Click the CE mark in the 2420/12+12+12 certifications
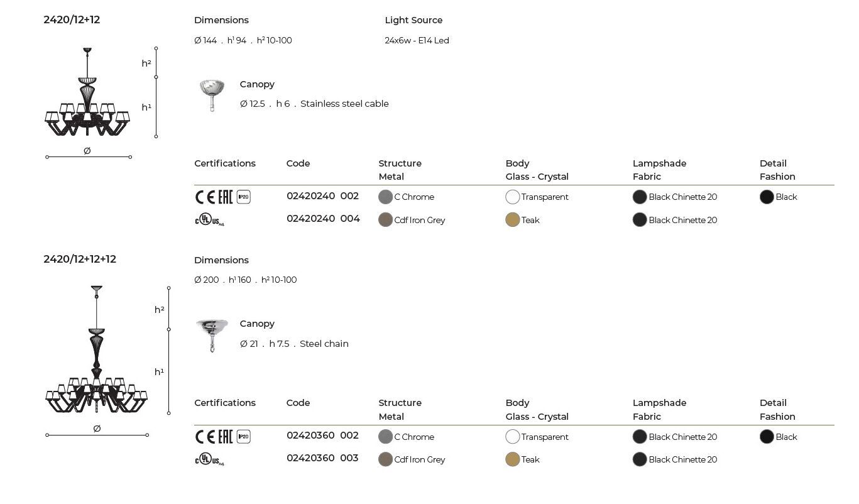Screen dimensions: 859x504 205,437
